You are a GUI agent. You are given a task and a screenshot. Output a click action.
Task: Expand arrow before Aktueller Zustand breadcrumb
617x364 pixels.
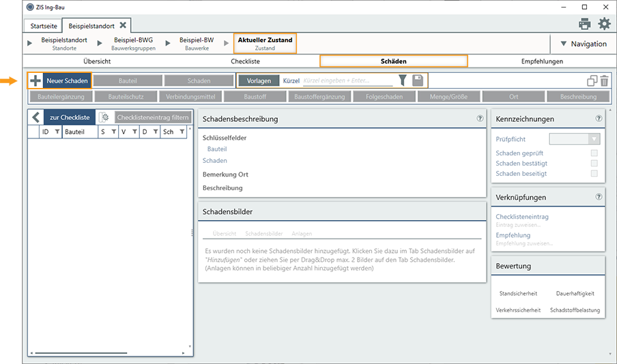(x=226, y=43)
